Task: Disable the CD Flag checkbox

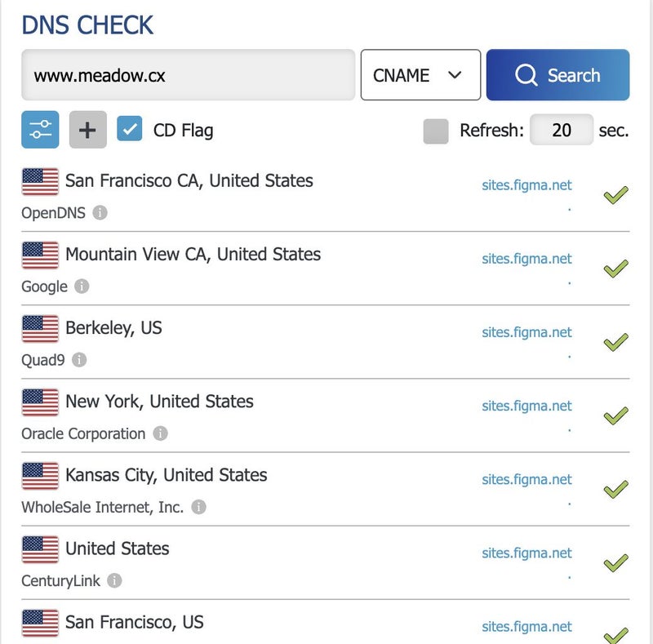Action: point(130,130)
